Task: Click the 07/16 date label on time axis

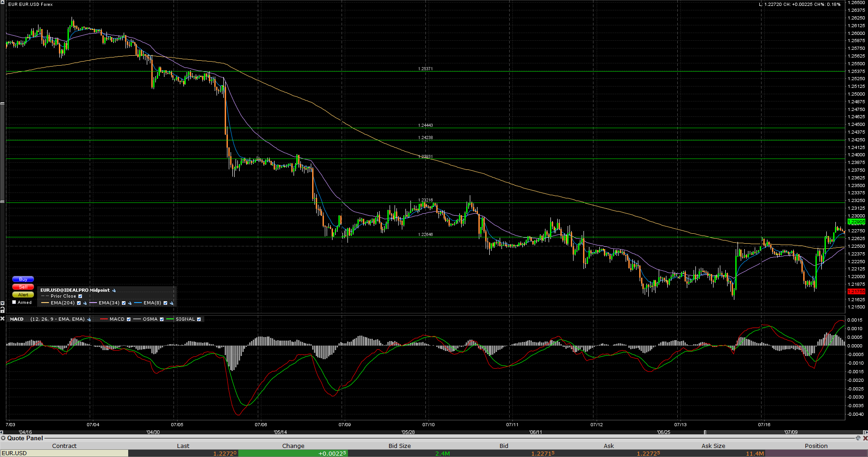Action: [x=764, y=425]
